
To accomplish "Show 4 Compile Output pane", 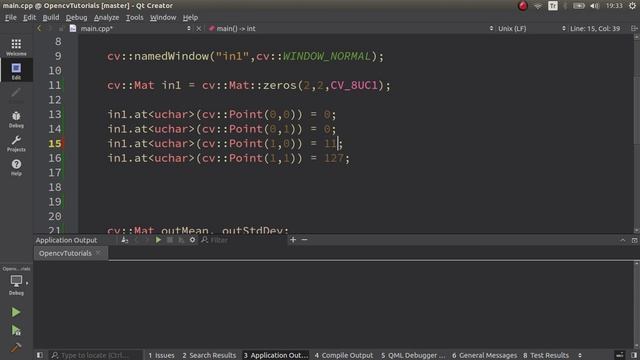I will click(x=343, y=356).
